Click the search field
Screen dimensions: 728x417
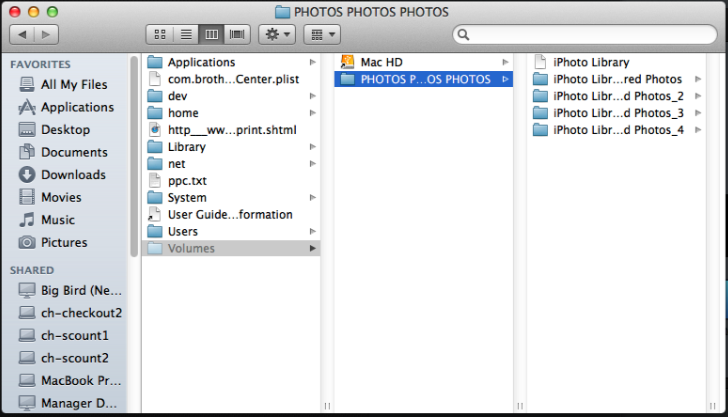[x=585, y=34]
